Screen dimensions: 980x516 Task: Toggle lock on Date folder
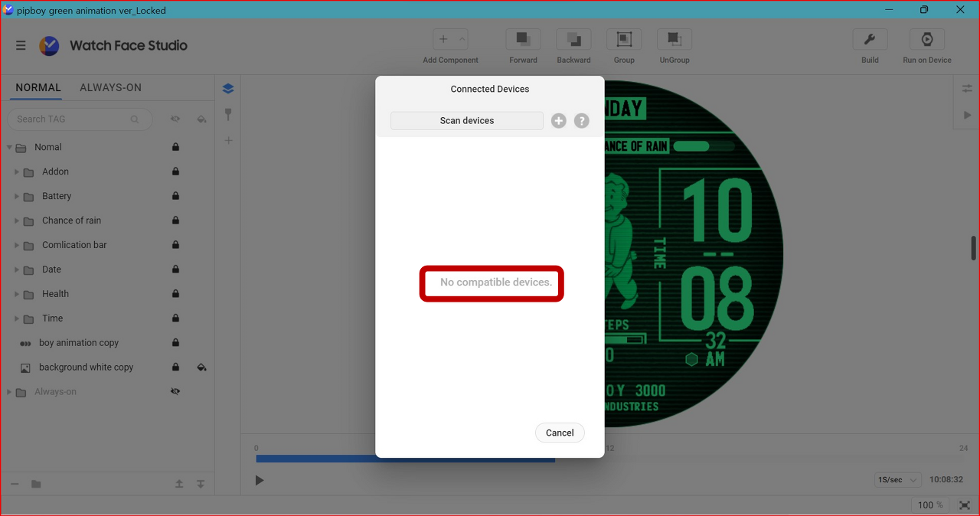click(x=175, y=269)
